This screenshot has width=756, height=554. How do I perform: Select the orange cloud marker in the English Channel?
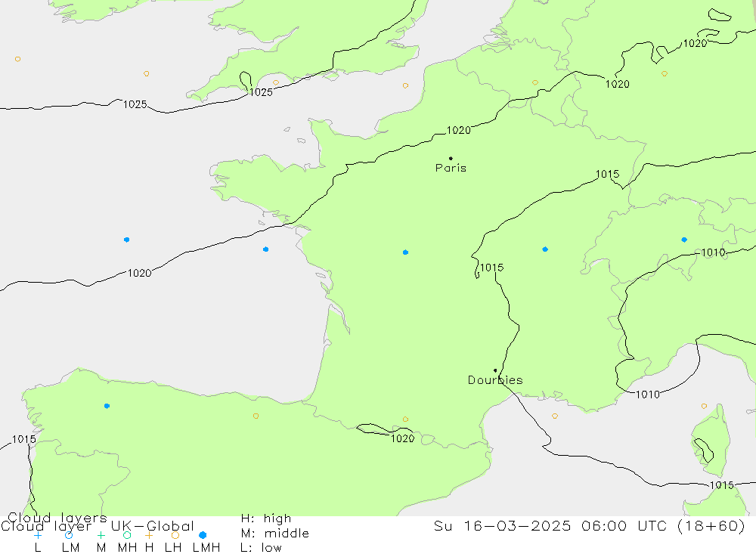[405, 86]
